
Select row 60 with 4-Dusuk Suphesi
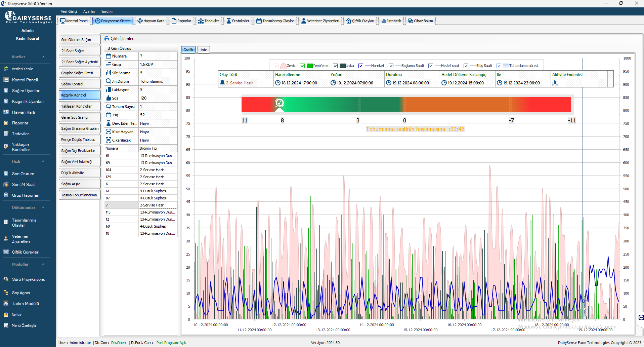tap(141, 226)
